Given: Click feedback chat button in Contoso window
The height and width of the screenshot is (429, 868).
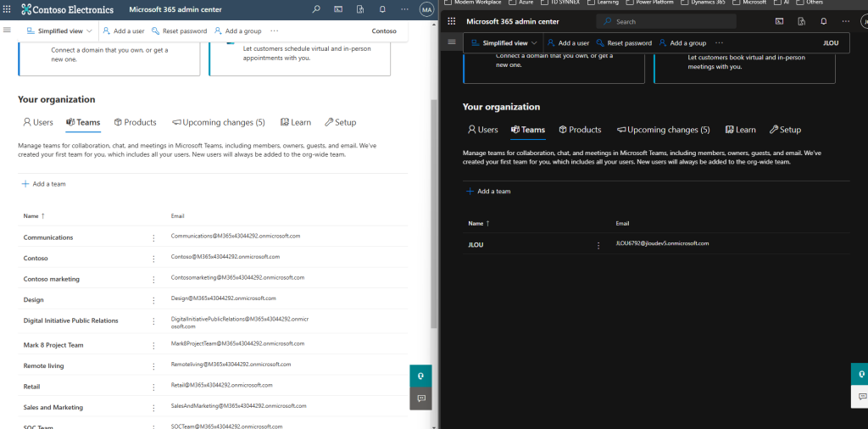Looking at the screenshot, I should point(420,398).
